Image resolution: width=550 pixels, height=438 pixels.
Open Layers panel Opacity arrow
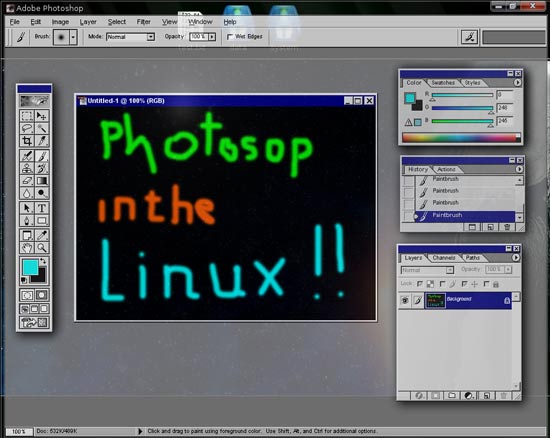click(x=508, y=269)
